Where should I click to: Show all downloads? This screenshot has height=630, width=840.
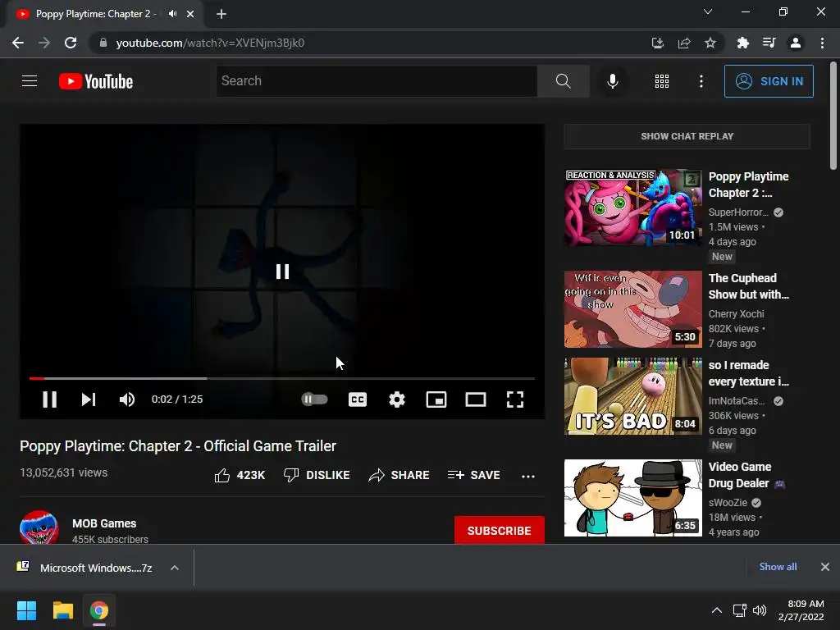pos(778,567)
